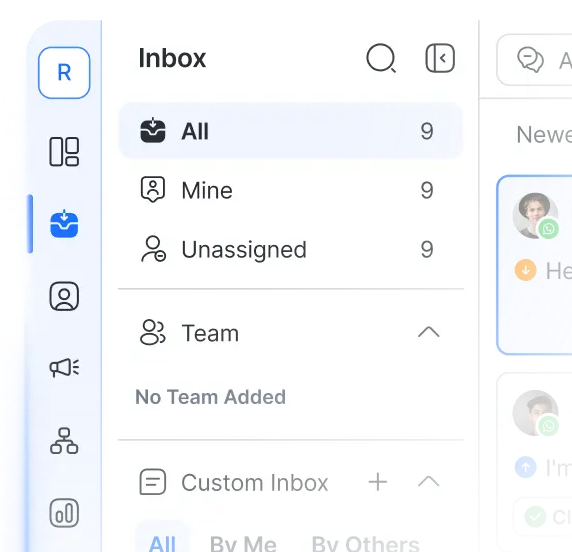Click the R workspace avatar button
The height and width of the screenshot is (552, 572).
tap(64, 73)
